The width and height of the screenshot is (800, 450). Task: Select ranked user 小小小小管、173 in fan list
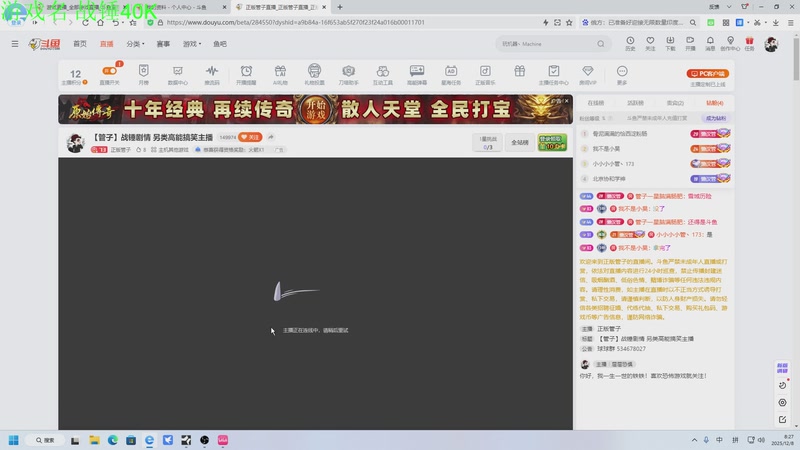tap(613, 164)
